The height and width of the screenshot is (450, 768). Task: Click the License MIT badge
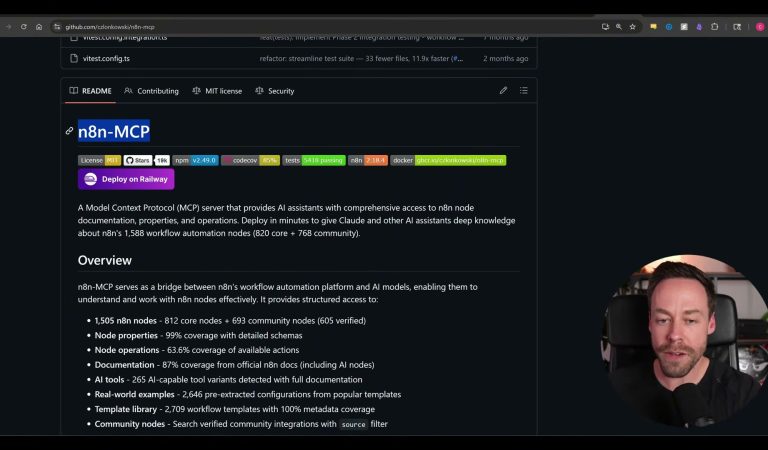pyautogui.click(x=99, y=160)
